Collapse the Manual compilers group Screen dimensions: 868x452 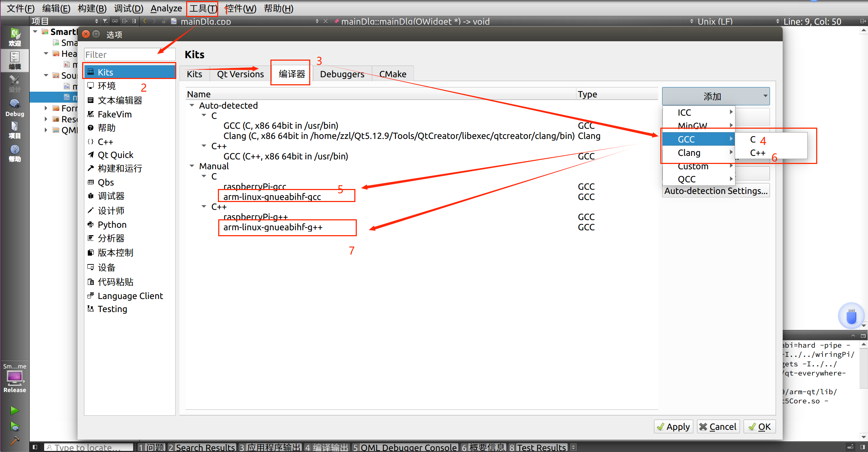click(192, 166)
